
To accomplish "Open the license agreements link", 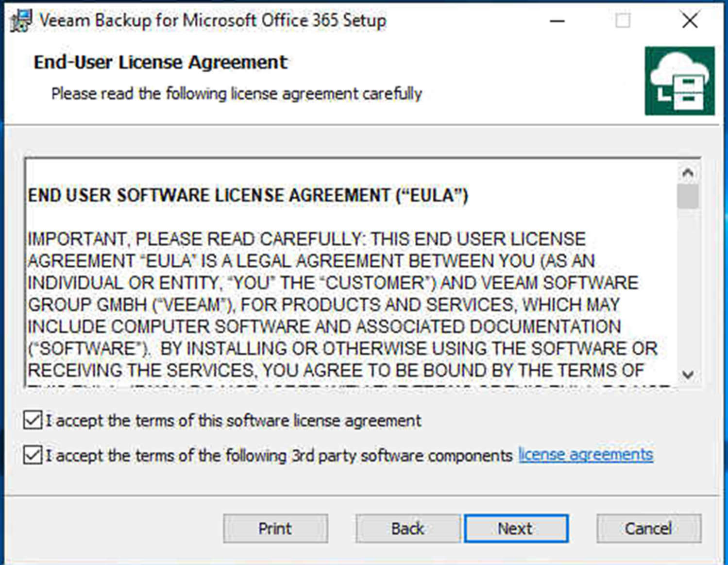I will (x=586, y=455).
